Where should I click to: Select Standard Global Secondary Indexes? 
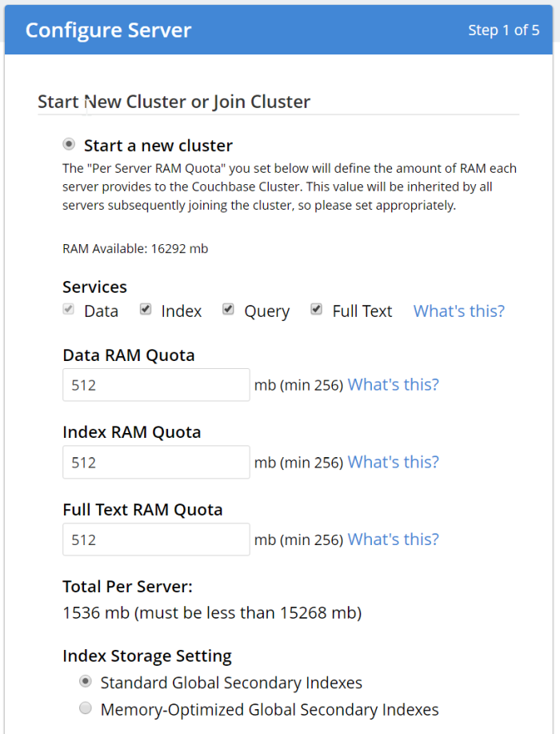(86, 681)
